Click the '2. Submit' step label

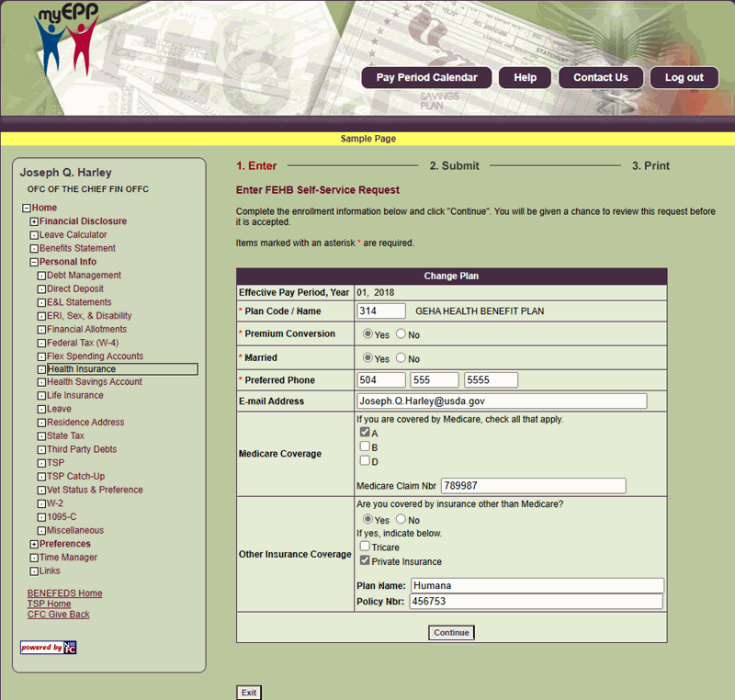[x=454, y=166]
